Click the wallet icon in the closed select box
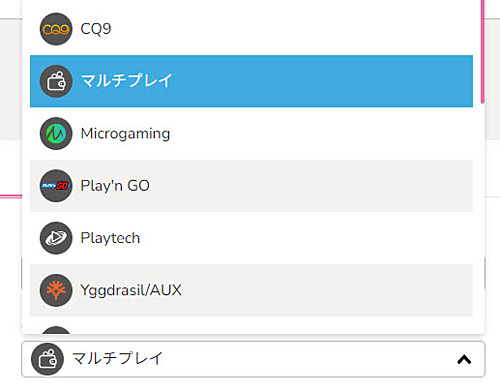The height and width of the screenshot is (392, 500). coord(47,359)
